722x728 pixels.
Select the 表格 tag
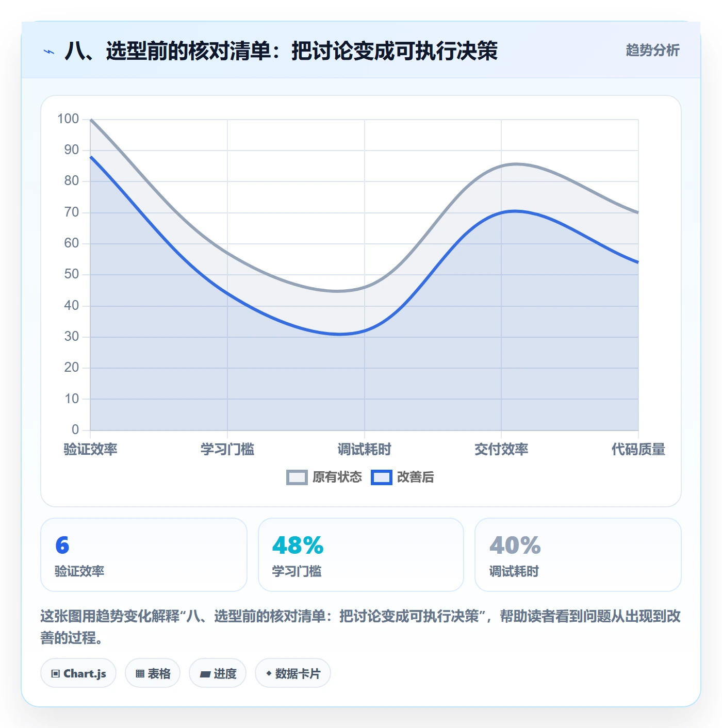pos(153,673)
